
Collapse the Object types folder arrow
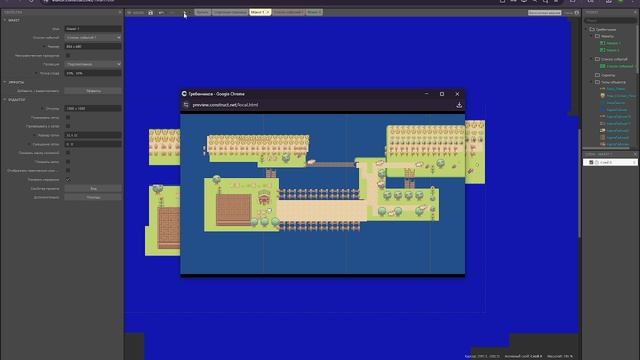coord(592,82)
